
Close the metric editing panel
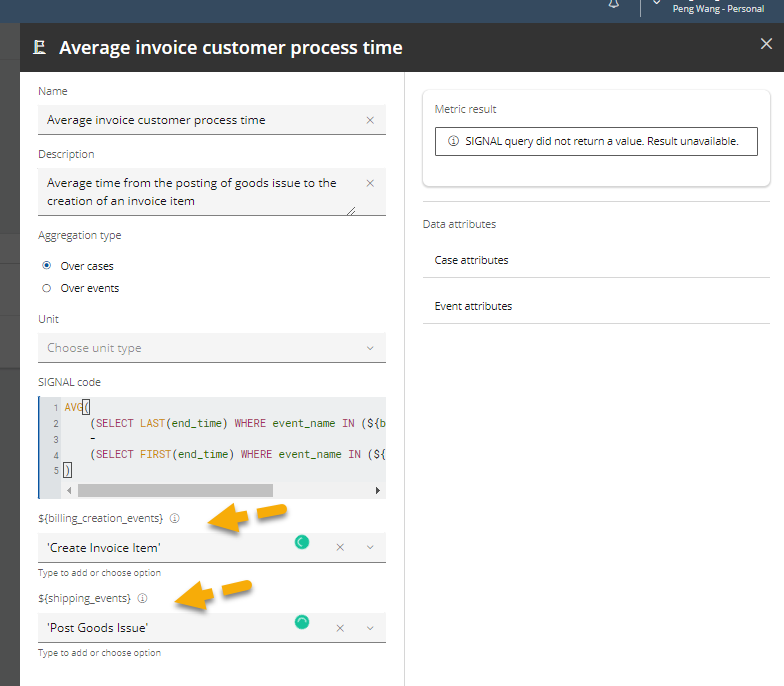click(x=766, y=44)
